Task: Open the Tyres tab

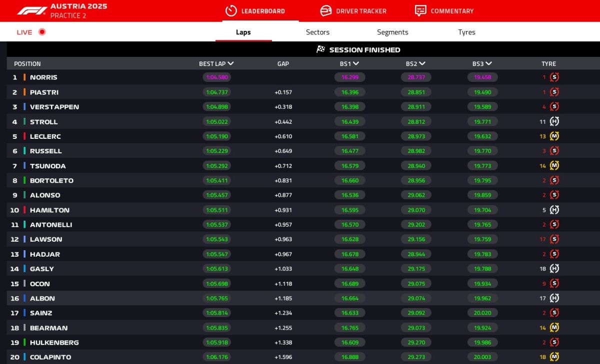Action: pos(466,32)
